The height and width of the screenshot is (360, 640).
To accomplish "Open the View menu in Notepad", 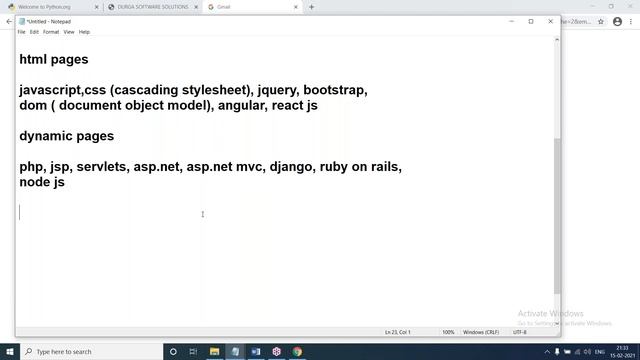I will [69, 32].
